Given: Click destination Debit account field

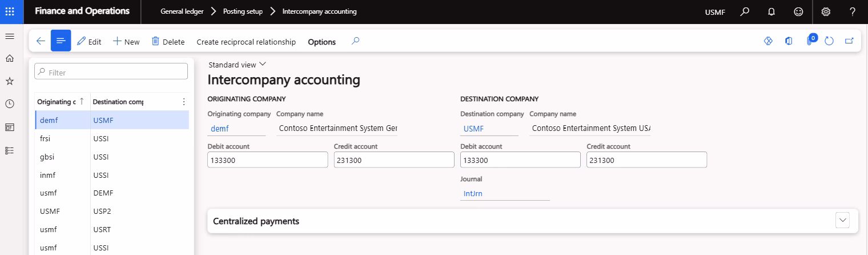Looking at the screenshot, I should (520, 160).
